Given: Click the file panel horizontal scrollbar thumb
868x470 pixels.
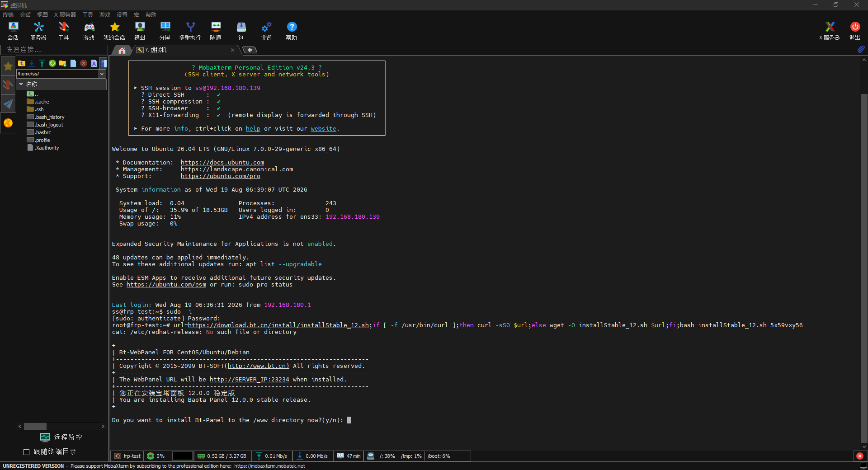Looking at the screenshot, I should (35, 426).
